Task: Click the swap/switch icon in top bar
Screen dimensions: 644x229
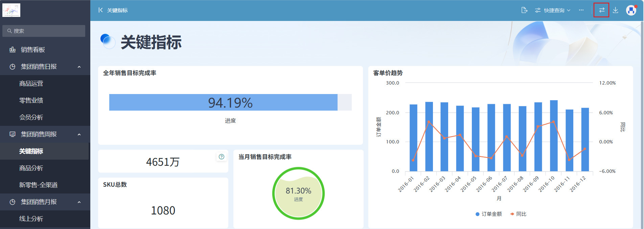Action: point(601,10)
